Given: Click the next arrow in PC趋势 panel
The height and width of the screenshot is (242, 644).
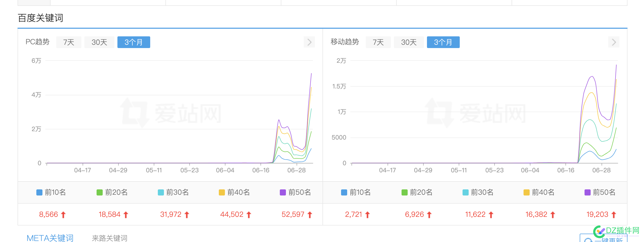Looking at the screenshot, I should point(309,42).
